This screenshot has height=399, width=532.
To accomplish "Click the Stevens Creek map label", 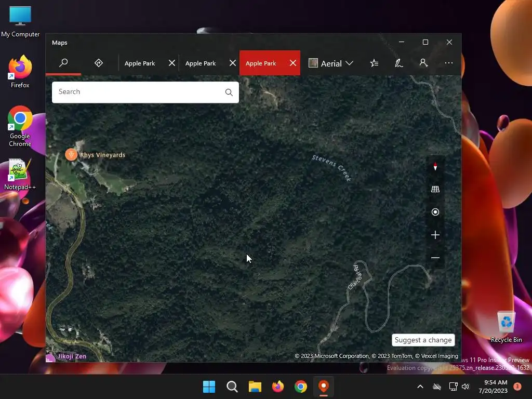I will click(331, 168).
